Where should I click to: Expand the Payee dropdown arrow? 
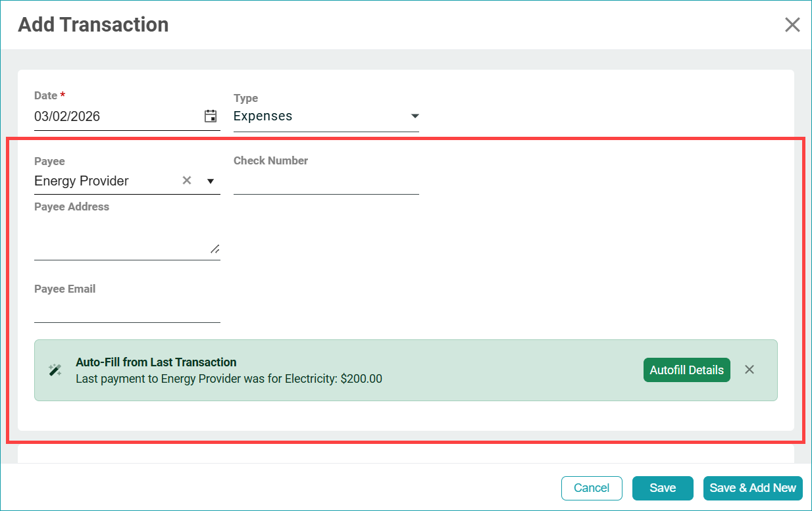coord(211,181)
